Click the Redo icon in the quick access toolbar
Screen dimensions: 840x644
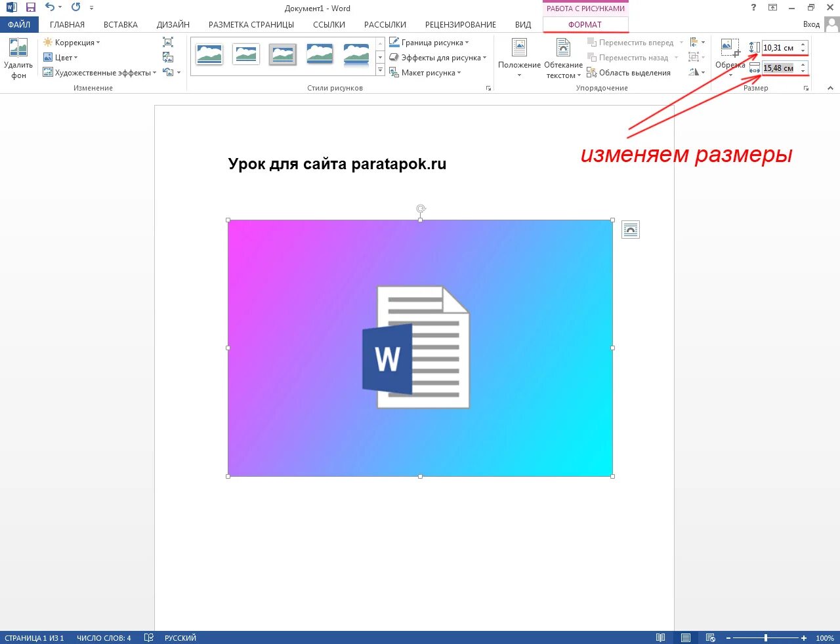point(75,7)
